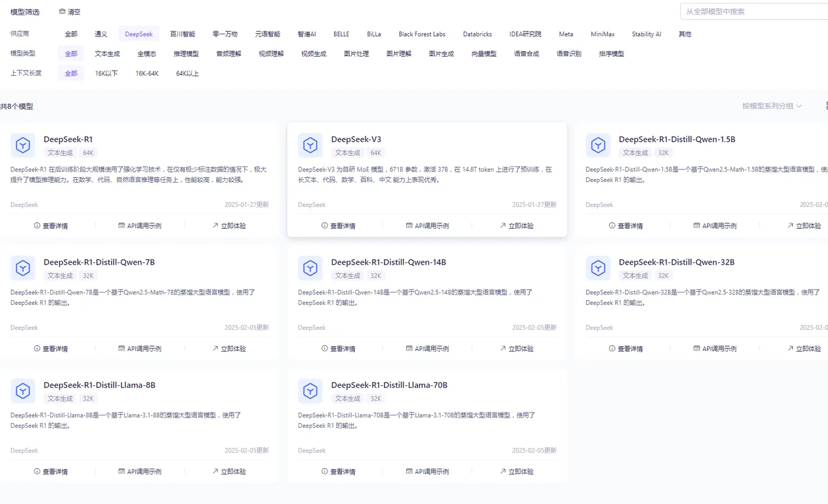Screen dimensions: 828x504
Task: Filter by supplier BELLE
Action: coord(341,34)
